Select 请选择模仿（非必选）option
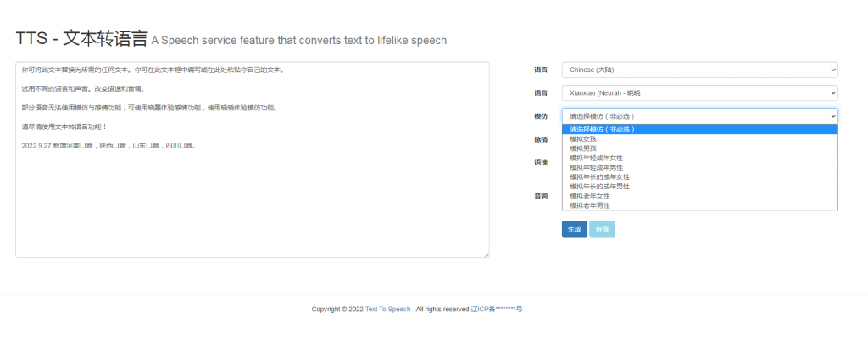The image size is (868, 358). (602, 129)
